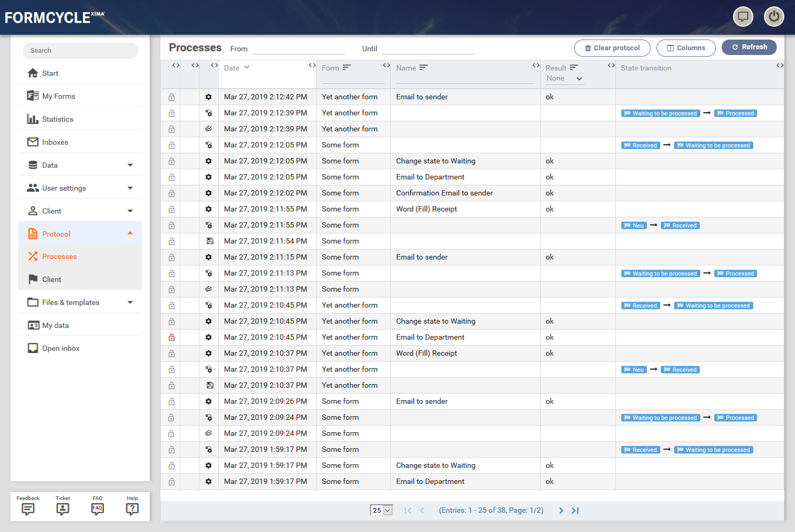Click the power logout icon
This screenshot has width=795, height=532.
(774, 17)
